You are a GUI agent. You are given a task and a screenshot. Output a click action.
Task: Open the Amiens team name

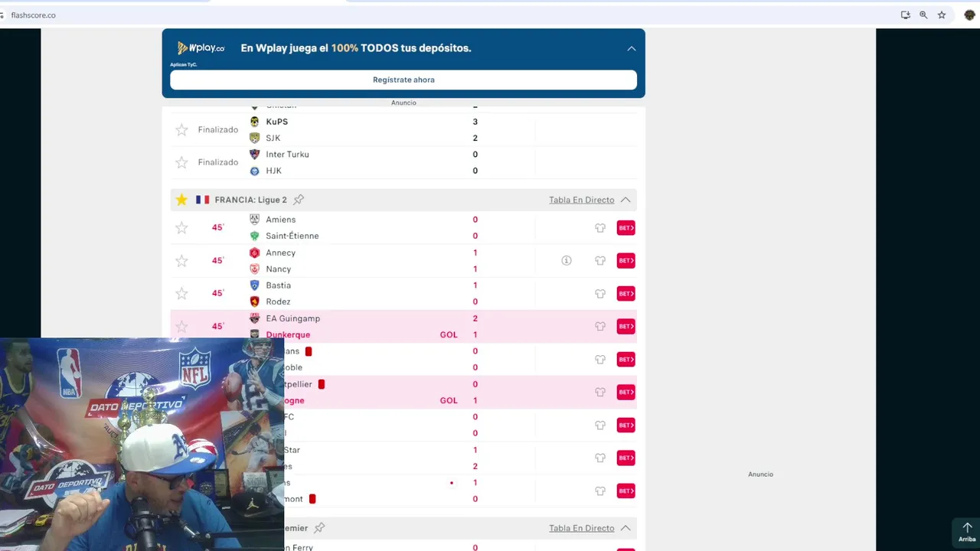pos(280,220)
